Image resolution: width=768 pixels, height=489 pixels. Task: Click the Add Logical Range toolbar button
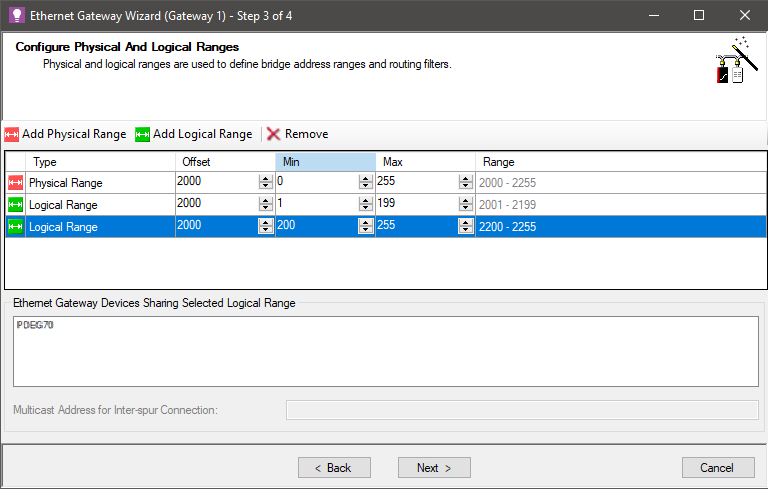[193, 134]
